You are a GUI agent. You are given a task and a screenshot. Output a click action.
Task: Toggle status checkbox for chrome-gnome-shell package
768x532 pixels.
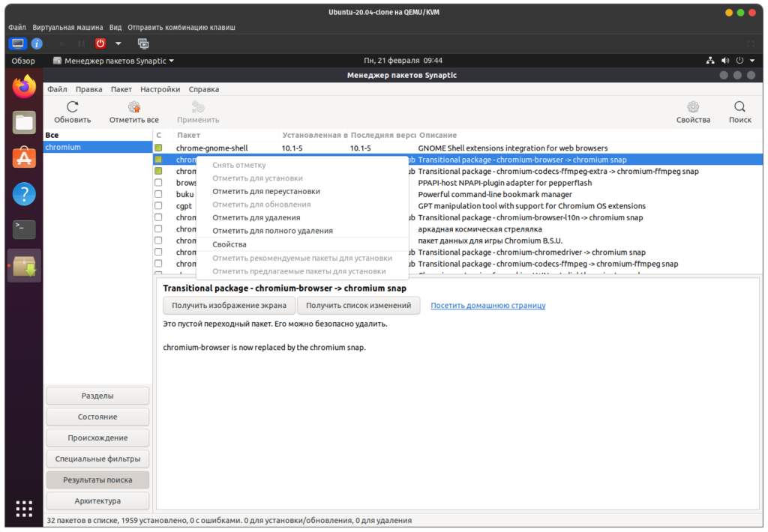click(158, 148)
